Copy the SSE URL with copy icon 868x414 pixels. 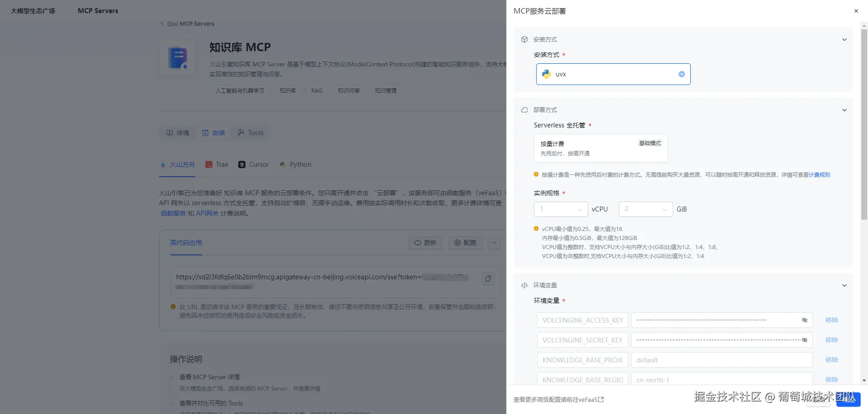click(x=488, y=278)
